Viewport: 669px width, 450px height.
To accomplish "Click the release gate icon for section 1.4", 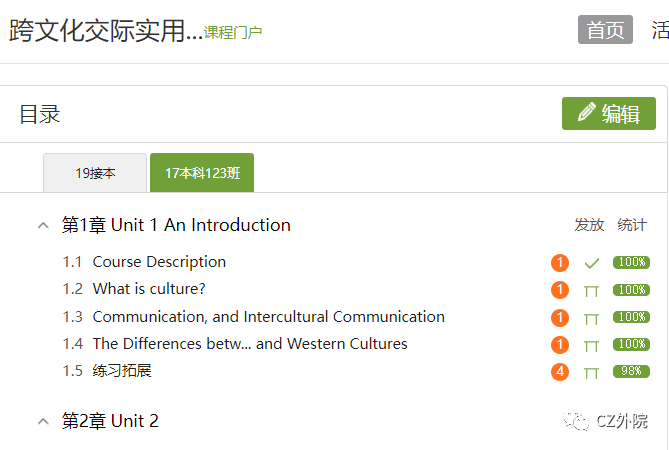I will (591, 345).
